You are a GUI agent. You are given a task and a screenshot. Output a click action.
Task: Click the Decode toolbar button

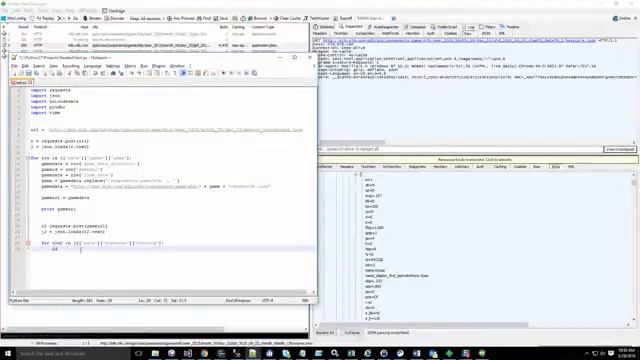tap(114, 18)
